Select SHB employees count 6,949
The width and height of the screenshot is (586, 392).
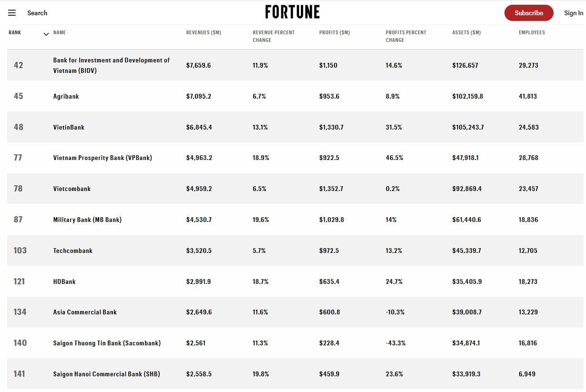pyautogui.click(x=527, y=374)
